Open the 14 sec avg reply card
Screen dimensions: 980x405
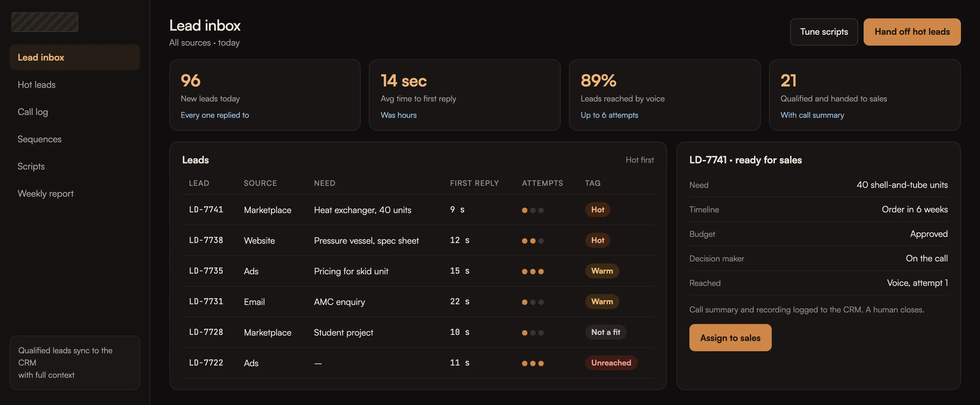pos(464,95)
